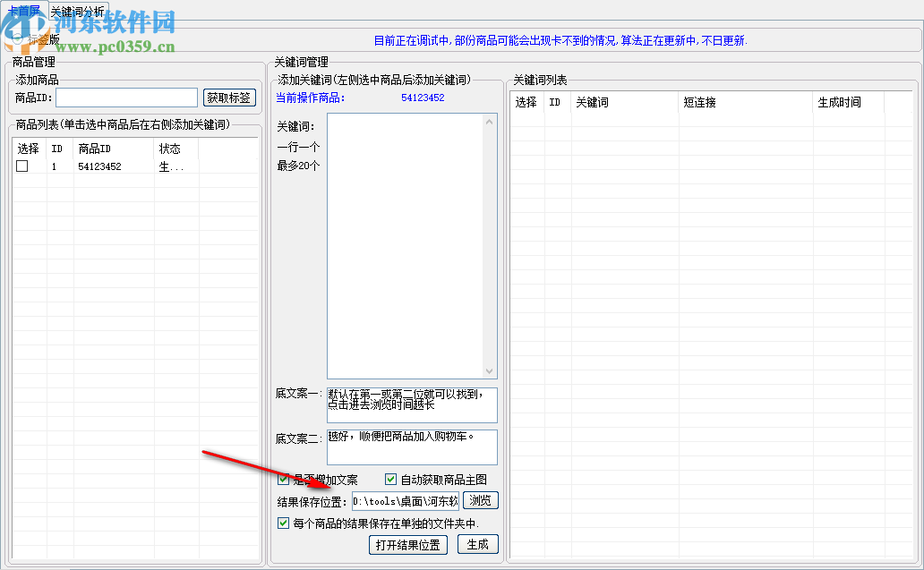Click the 短连接 column header
This screenshot has width=924, height=570.
(746, 103)
